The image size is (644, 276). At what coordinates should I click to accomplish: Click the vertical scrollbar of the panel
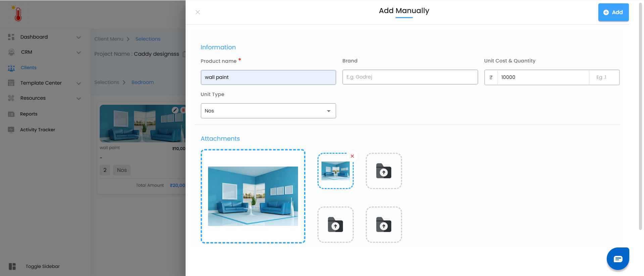point(640,116)
